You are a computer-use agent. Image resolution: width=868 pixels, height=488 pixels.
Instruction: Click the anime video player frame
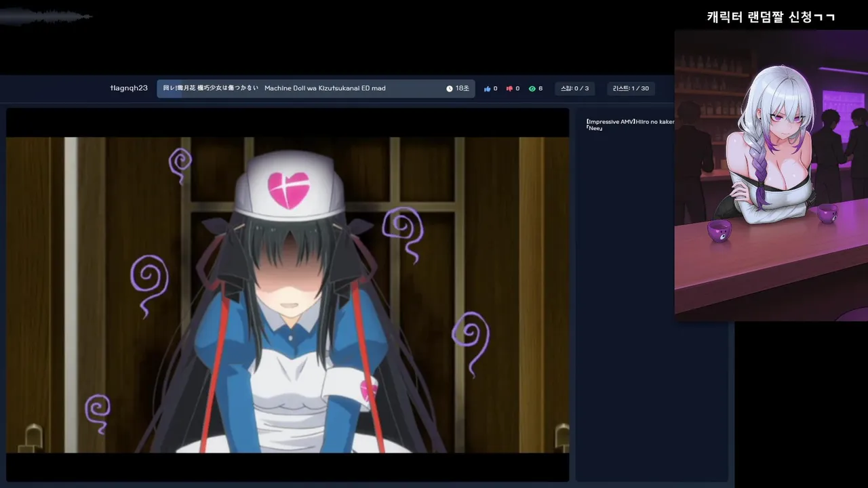[x=288, y=295]
